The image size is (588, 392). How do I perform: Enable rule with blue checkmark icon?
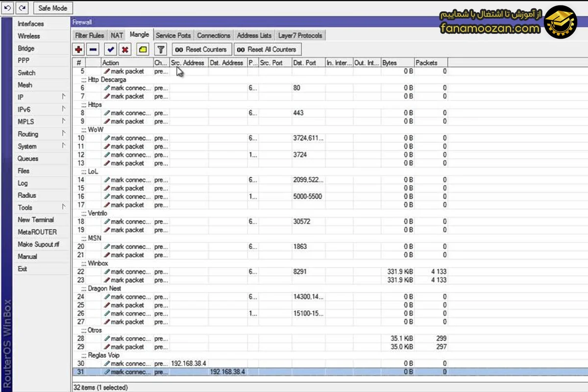(x=111, y=49)
